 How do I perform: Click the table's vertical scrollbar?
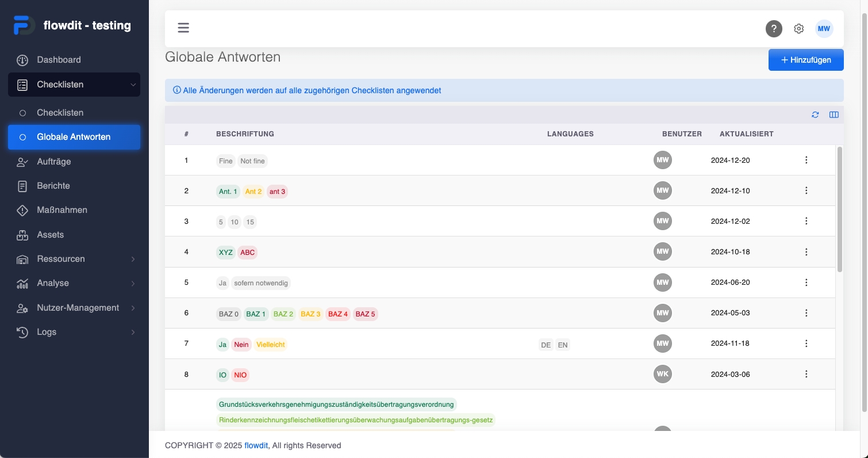(839, 209)
